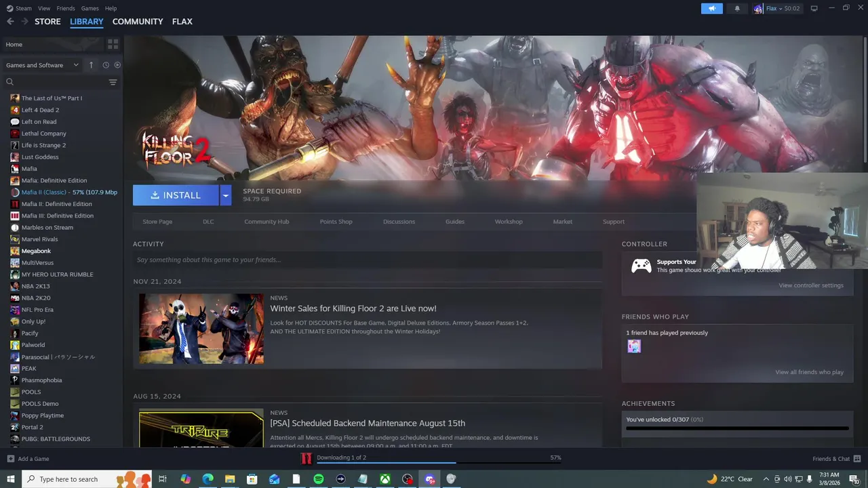
Task: Switch library to grid collections view
Action: coord(113,44)
